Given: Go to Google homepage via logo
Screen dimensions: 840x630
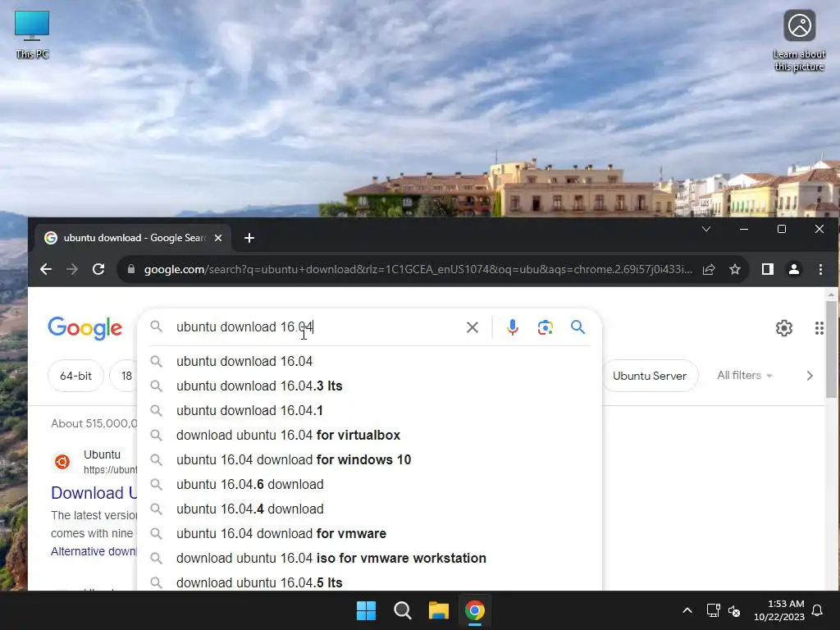Looking at the screenshot, I should [84, 328].
